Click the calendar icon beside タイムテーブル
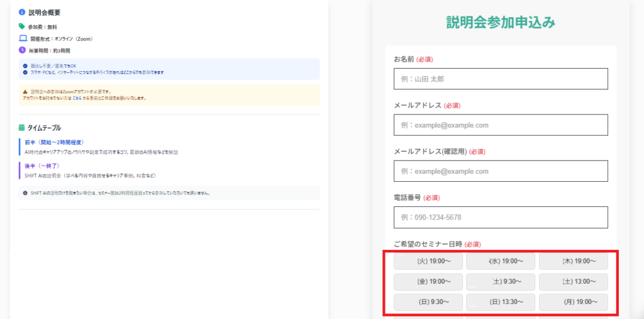This screenshot has width=644, height=319. (22, 128)
